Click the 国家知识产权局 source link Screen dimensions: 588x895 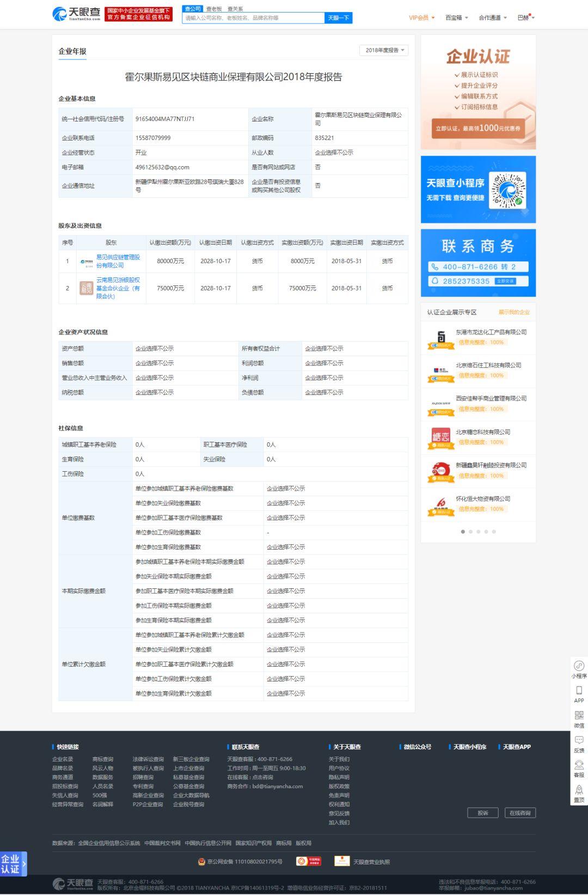tap(253, 843)
